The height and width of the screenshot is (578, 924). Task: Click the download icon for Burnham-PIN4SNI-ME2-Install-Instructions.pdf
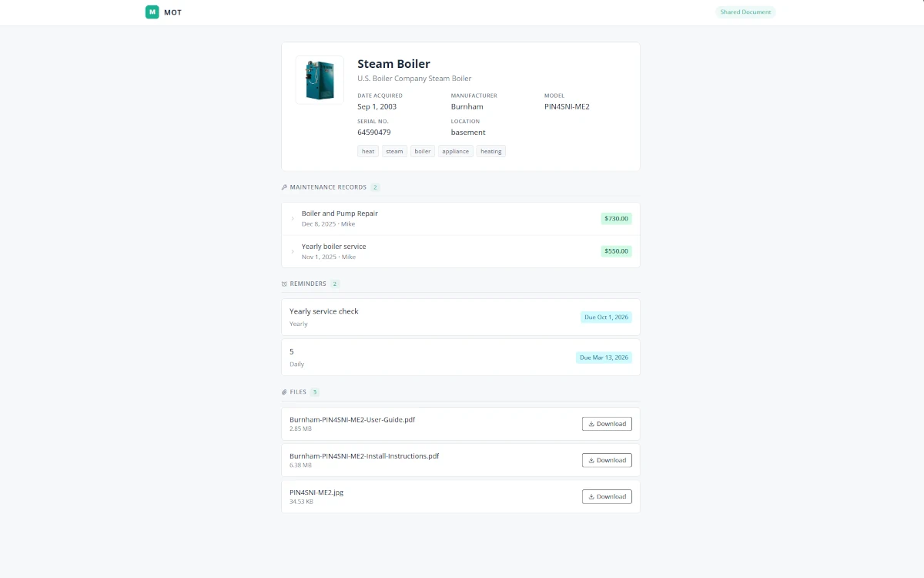593,459
